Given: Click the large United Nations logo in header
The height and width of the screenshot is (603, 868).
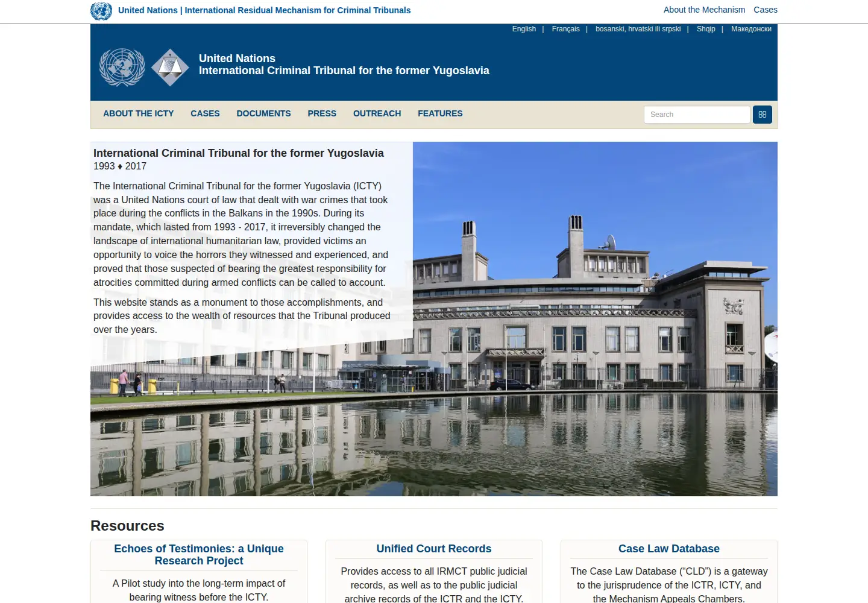Looking at the screenshot, I should coord(122,68).
